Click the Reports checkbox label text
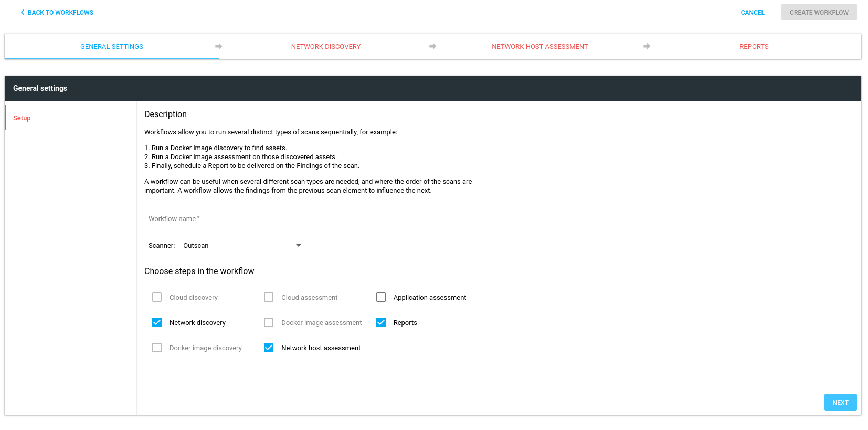 (x=405, y=322)
